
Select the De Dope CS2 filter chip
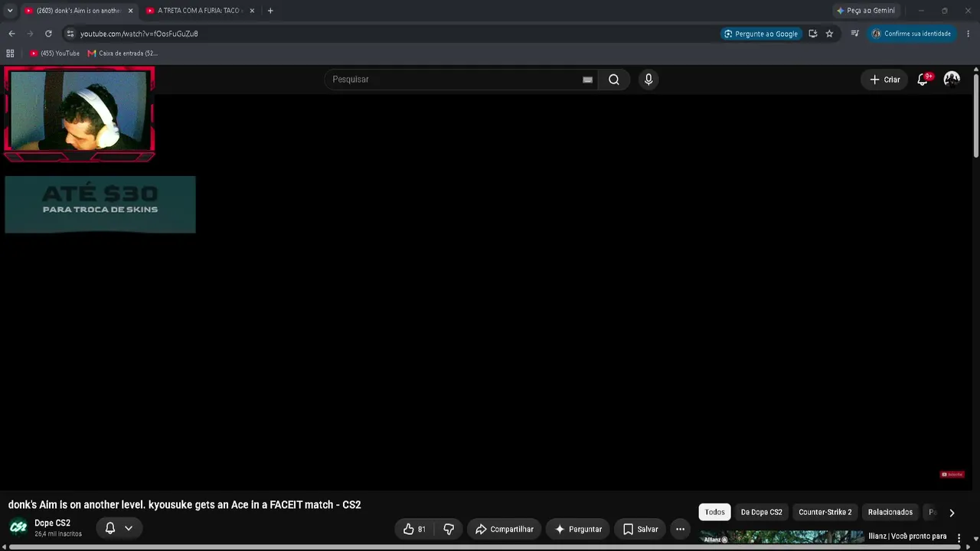pos(762,512)
